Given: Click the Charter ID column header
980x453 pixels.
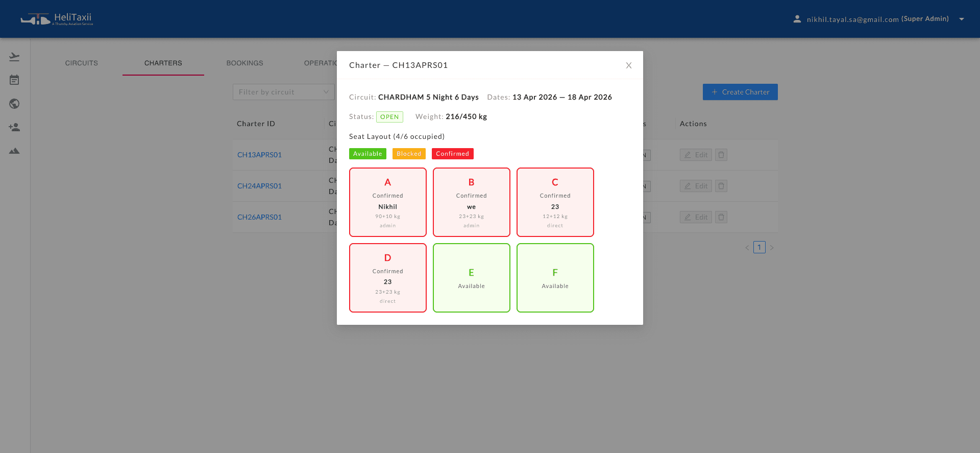Looking at the screenshot, I should pos(256,124).
